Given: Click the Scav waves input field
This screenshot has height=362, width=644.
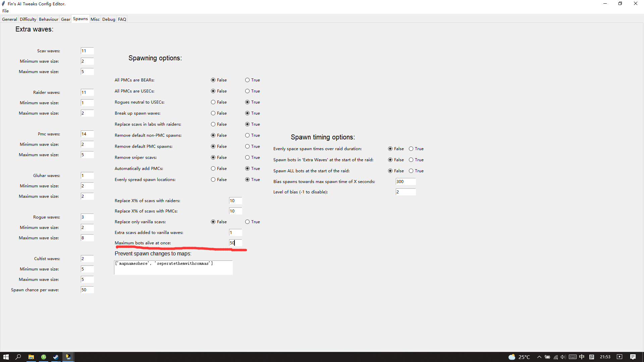Looking at the screenshot, I should 87,51.
